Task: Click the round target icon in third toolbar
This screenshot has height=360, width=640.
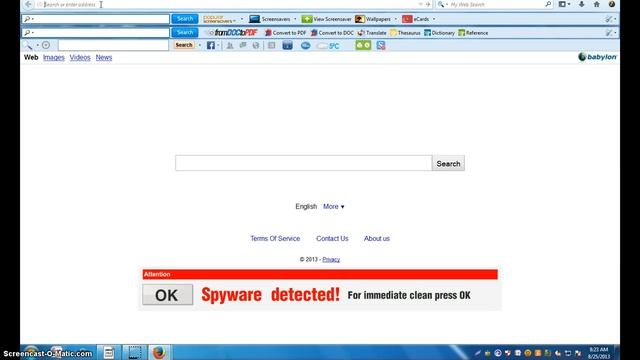Action: pos(46,45)
